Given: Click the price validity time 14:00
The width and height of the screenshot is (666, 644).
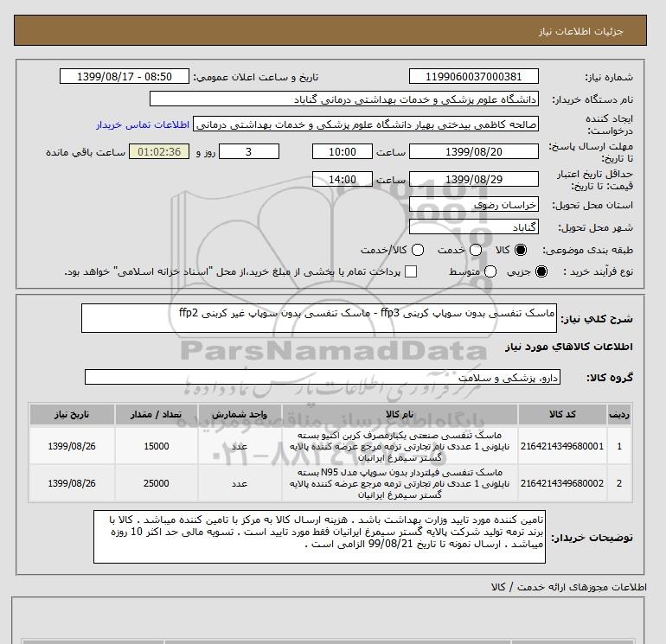Looking at the screenshot, I should tap(343, 179).
